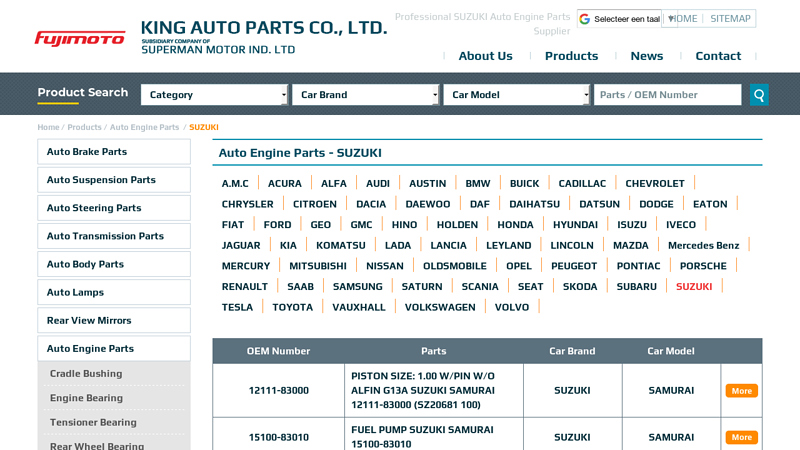Image resolution: width=800 pixels, height=450 pixels.
Task: Click OEM number 15100-83010 cell
Action: tap(279, 437)
